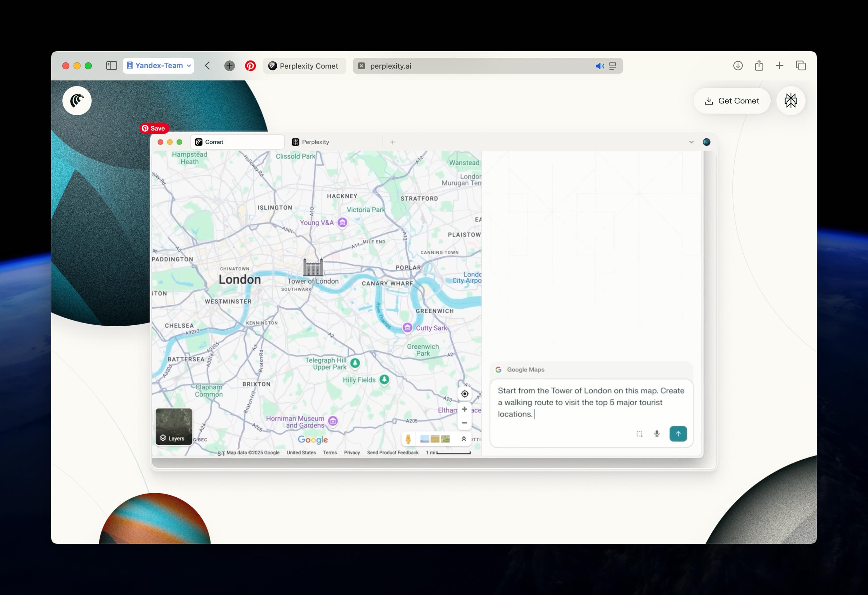Viewport: 868px width, 595px height.
Task: Open the Privacy link on the map
Action: 352,453
